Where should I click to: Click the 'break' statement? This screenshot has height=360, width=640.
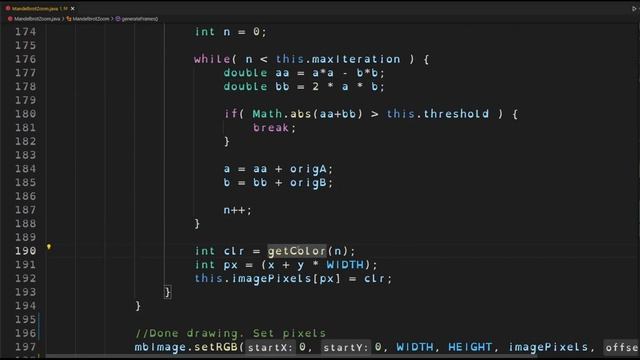(x=271, y=128)
